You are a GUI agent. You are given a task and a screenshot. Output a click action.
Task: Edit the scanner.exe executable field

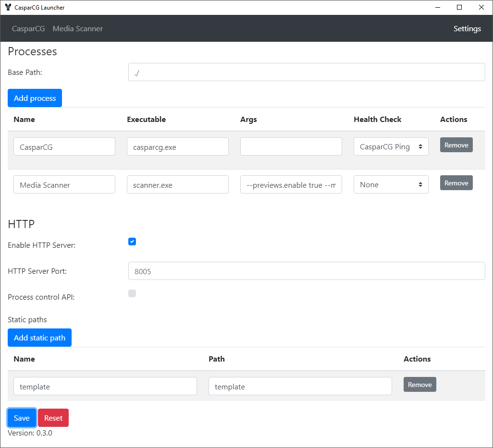(178, 185)
